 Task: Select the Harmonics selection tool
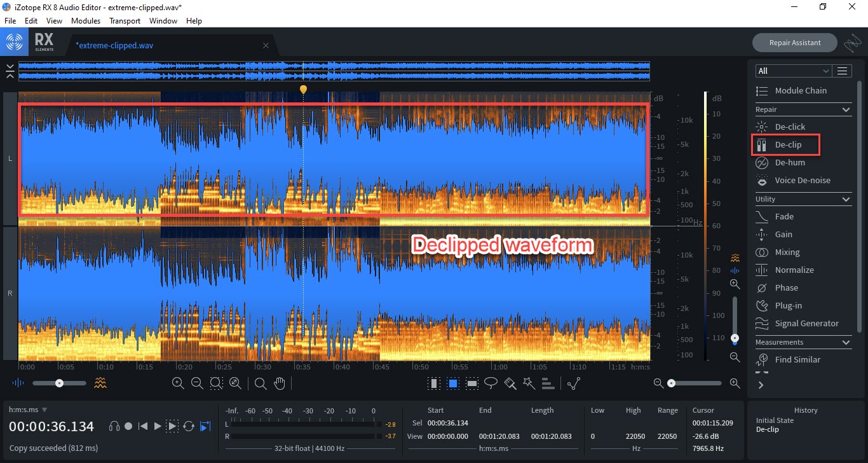(x=548, y=383)
